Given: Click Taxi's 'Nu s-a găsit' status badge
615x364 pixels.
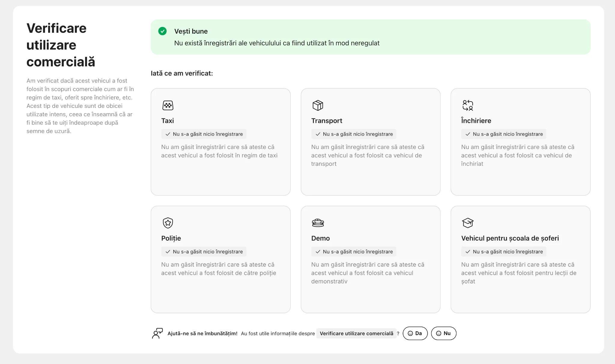Looking at the screenshot, I should click(204, 134).
